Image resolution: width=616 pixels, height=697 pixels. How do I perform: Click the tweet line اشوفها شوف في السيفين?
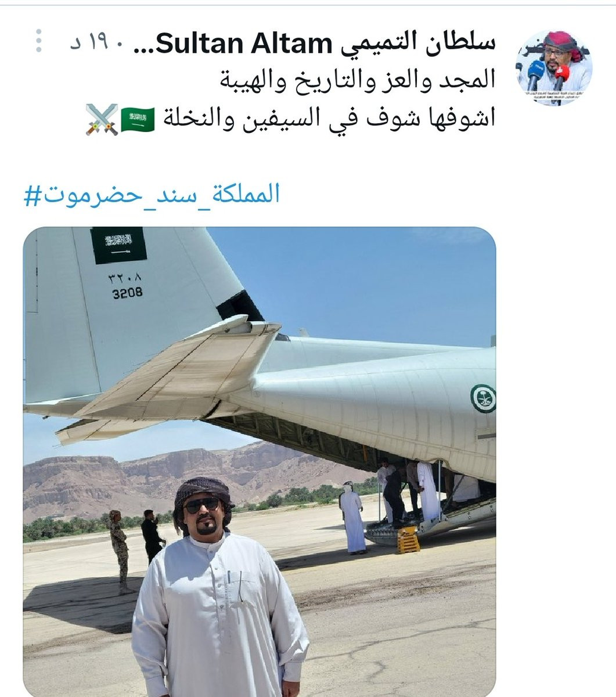329,118
